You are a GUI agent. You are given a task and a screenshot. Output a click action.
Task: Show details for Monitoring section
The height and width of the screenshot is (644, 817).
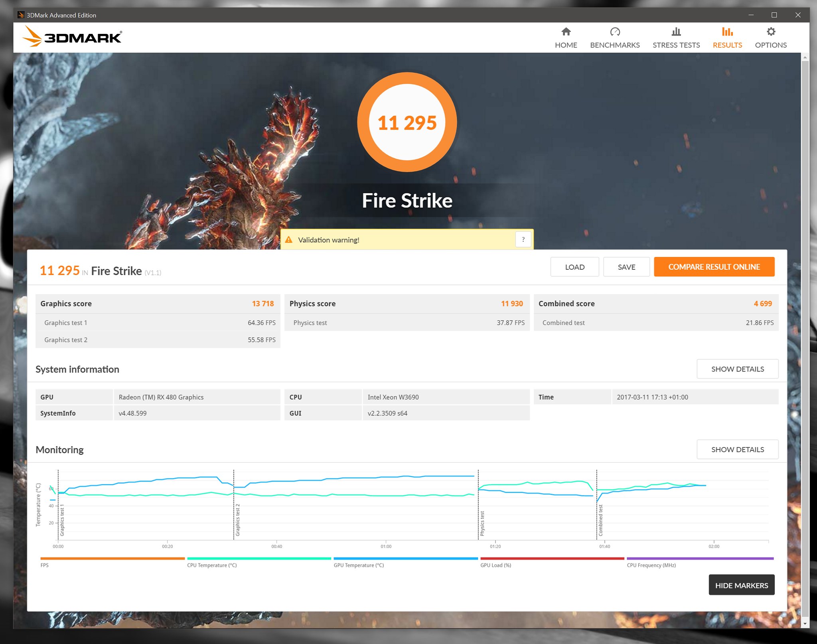(737, 450)
